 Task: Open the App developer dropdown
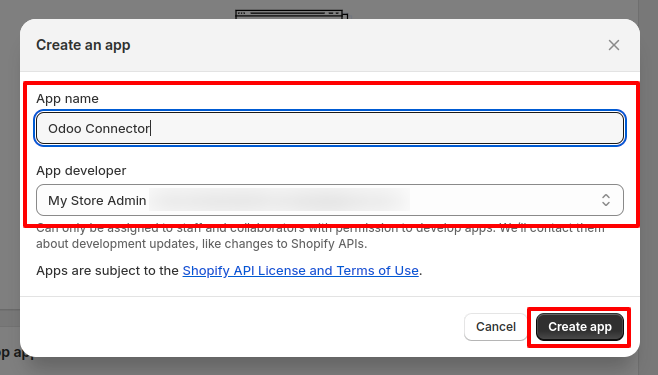(330, 200)
